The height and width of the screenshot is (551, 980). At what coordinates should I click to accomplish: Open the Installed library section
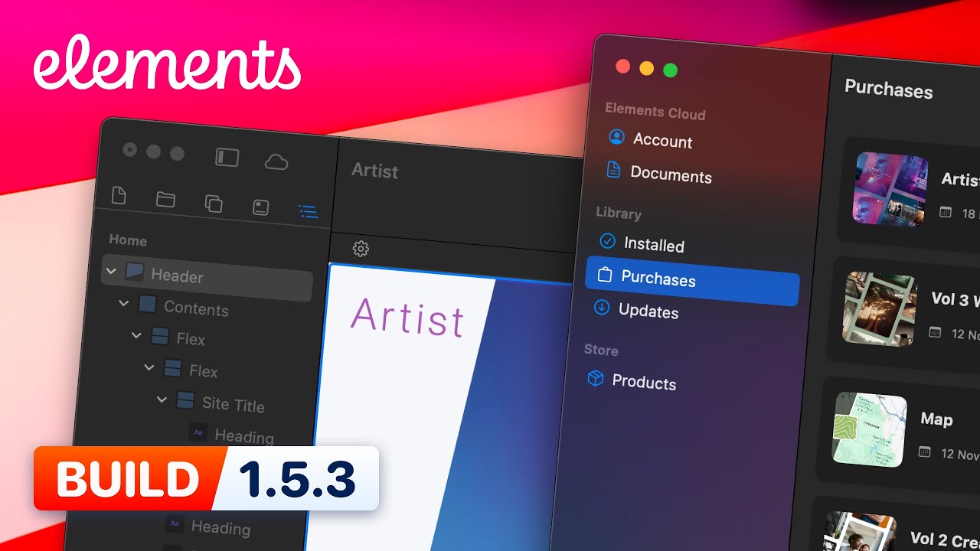[654, 245]
